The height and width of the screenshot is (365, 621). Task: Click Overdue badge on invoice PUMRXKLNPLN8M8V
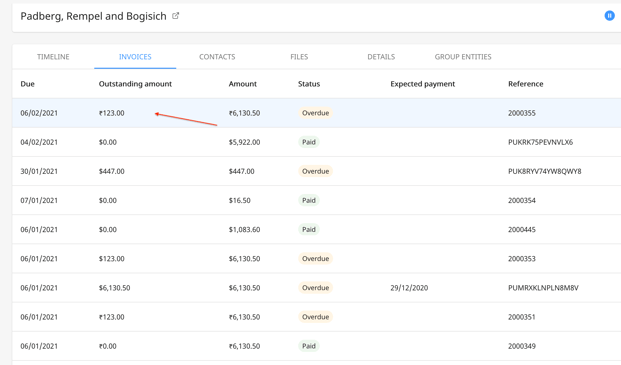[x=315, y=288]
